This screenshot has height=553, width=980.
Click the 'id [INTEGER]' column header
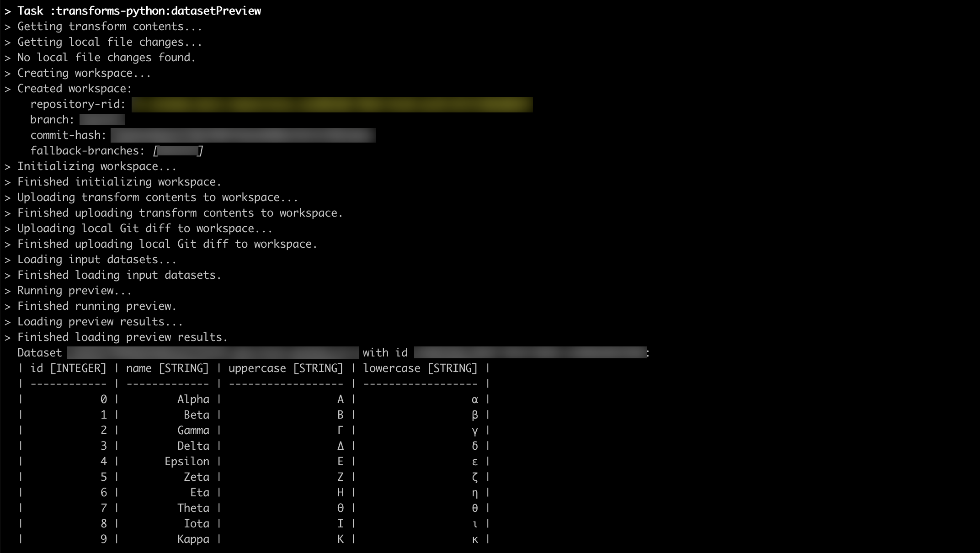point(68,368)
